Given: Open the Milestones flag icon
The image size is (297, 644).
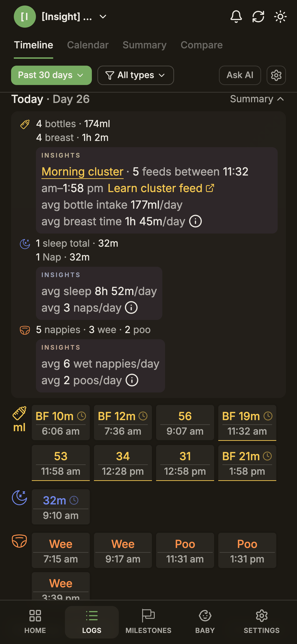Looking at the screenshot, I should [x=148, y=615].
